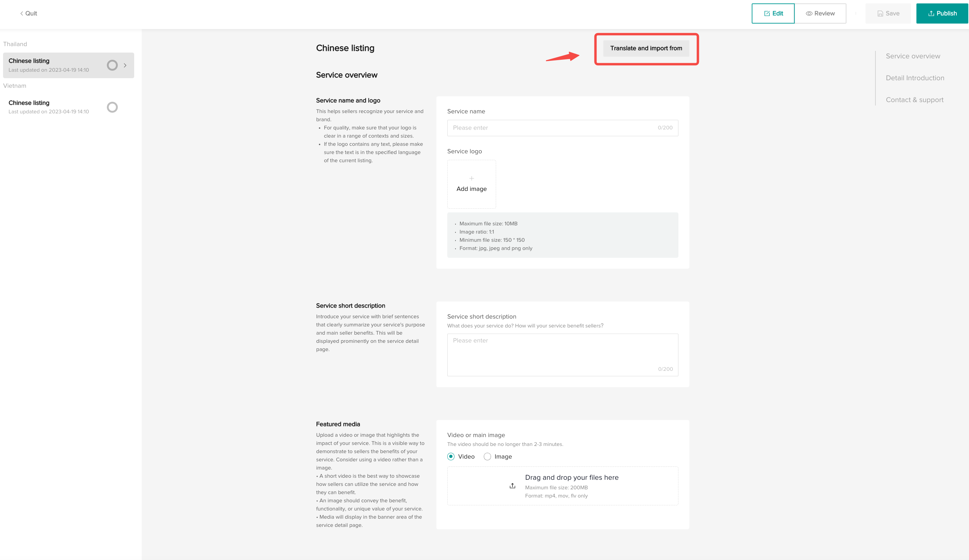
Task: Expand Thailand Chinese listing chevron
Action: pos(125,65)
